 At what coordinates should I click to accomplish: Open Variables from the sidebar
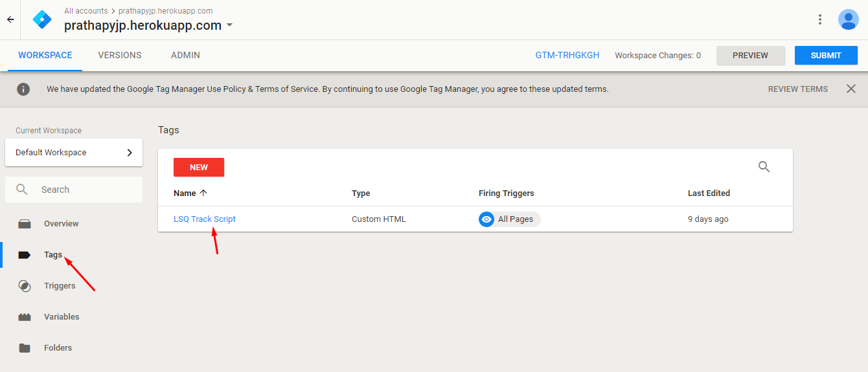(x=62, y=317)
